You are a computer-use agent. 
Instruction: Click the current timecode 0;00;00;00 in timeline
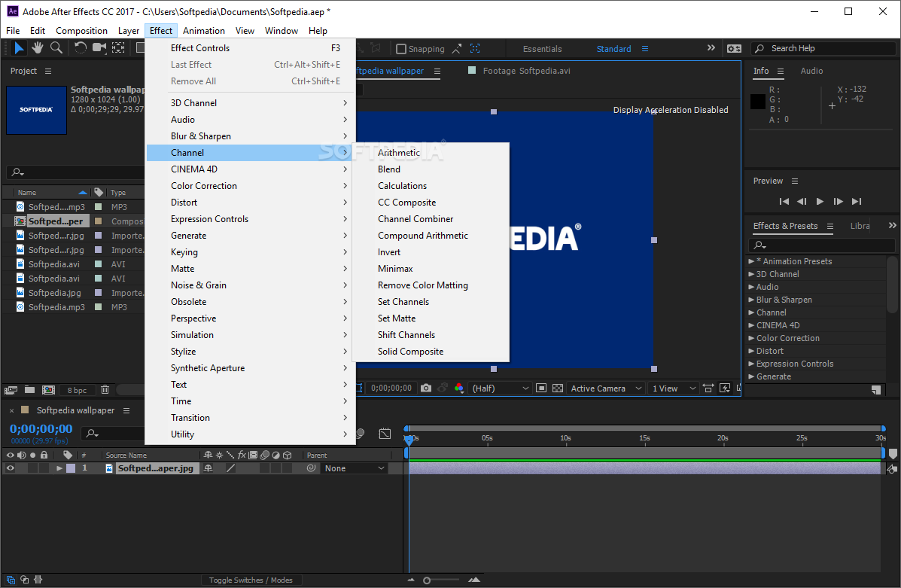point(41,429)
